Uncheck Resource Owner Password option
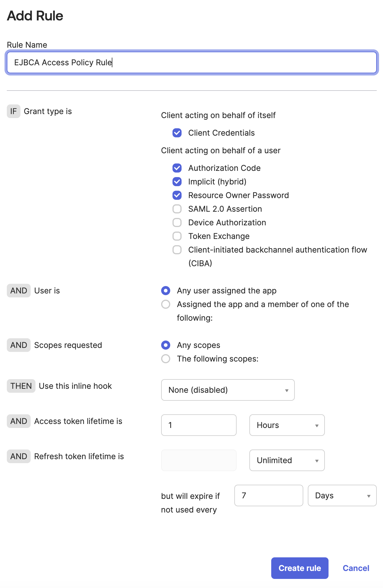 coord(177,195)
